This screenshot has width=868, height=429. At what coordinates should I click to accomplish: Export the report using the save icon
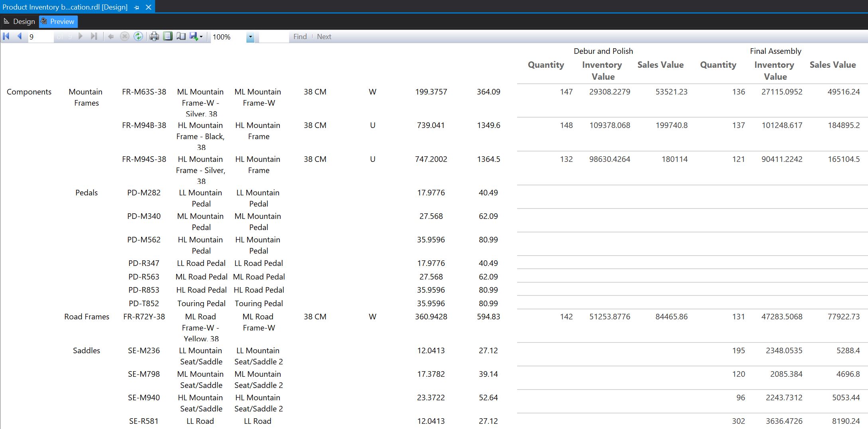point(194,37)
